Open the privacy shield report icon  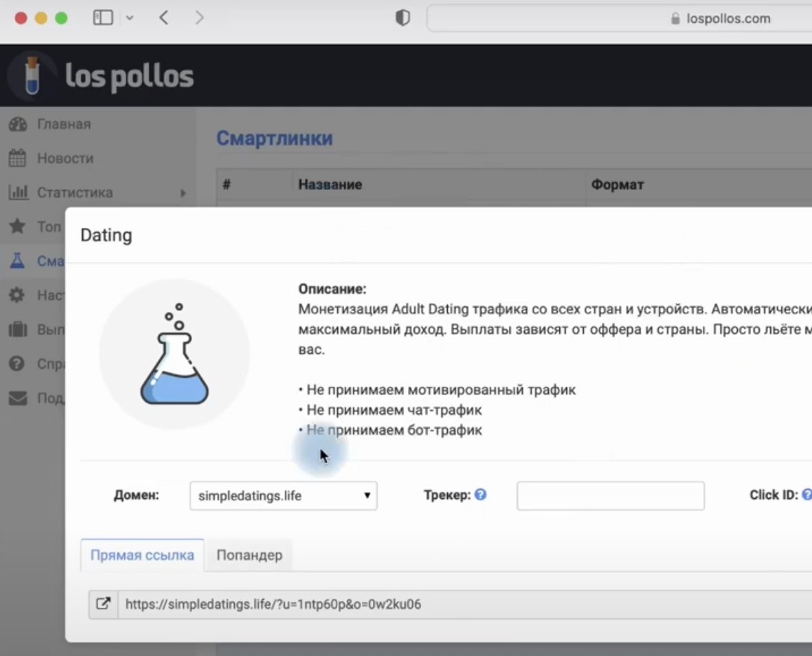tap(402, 18)
